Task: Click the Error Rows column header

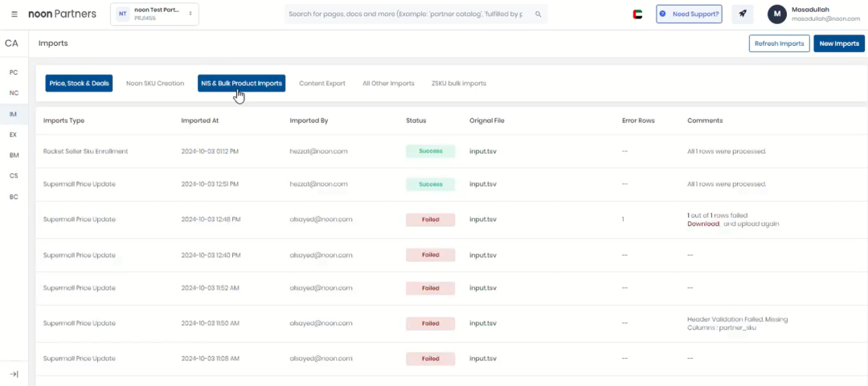Action: (x=638, y=121)
